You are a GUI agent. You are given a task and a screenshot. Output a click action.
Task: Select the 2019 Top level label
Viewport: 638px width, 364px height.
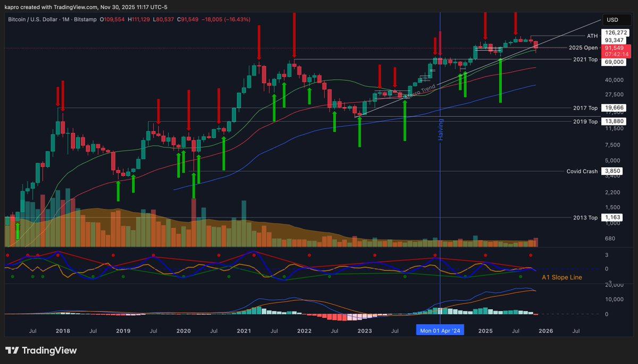click(585, 122)
